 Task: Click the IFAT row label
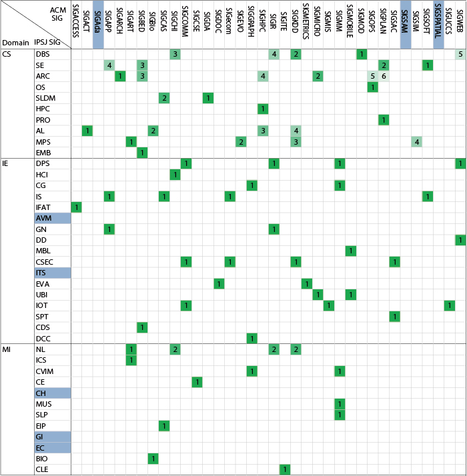click(43, 207)
